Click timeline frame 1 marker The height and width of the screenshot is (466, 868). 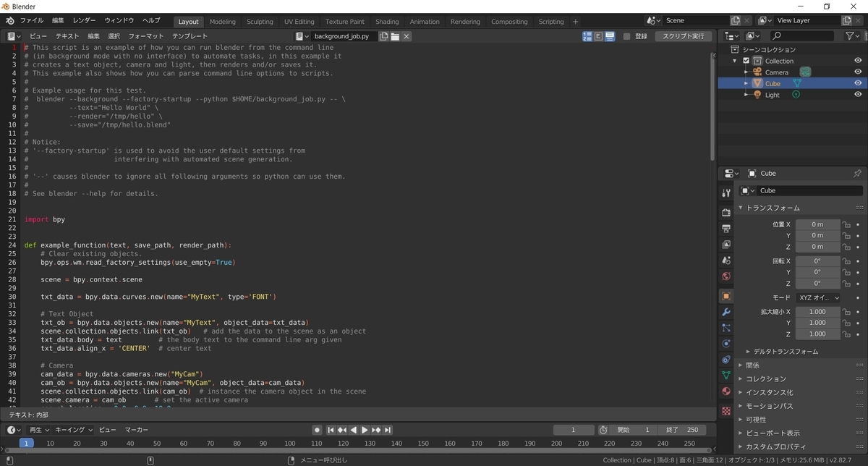click(x=26, y=443)
